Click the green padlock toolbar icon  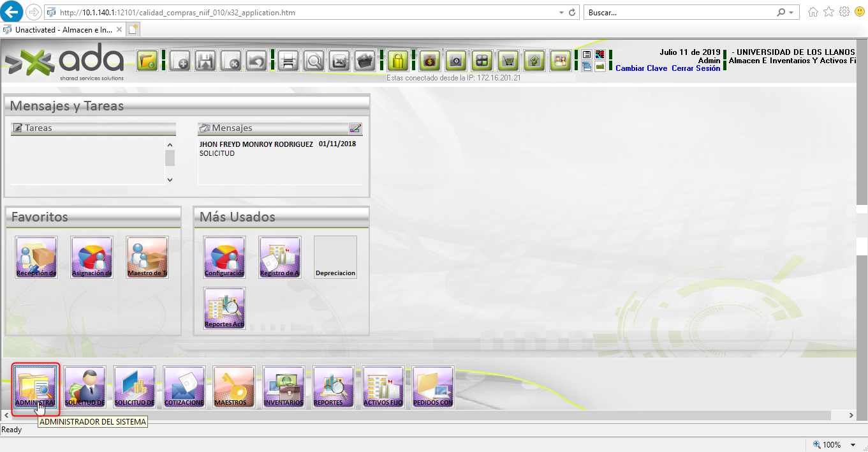(x=398, y=61)
